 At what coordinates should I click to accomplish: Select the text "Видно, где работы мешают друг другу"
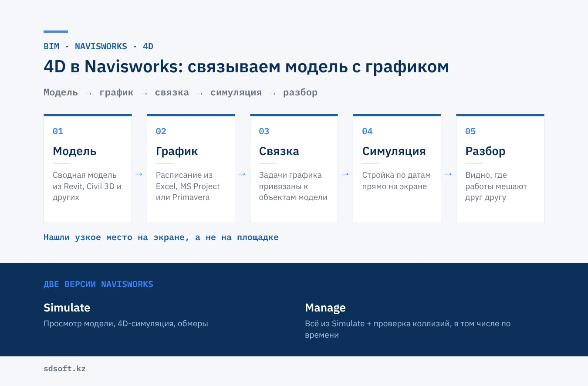[x=496, y=186]
